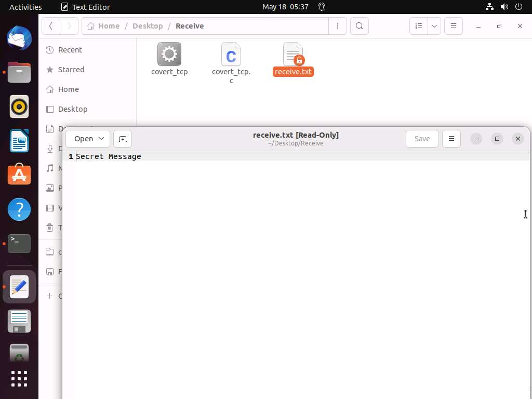The width and height of the screenshot is (532, 399).
Task: Open the path bar kebab menu
Action: point(338,26)
